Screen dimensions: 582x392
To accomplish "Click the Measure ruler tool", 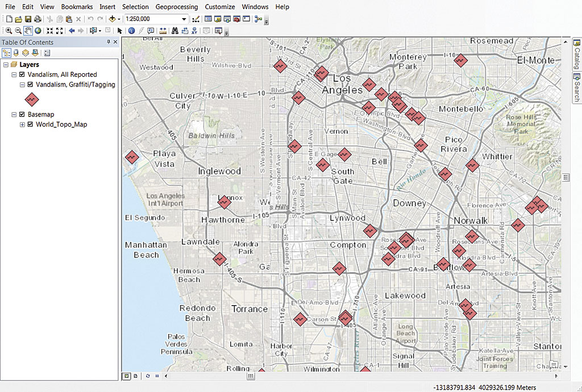I will 163,31.
